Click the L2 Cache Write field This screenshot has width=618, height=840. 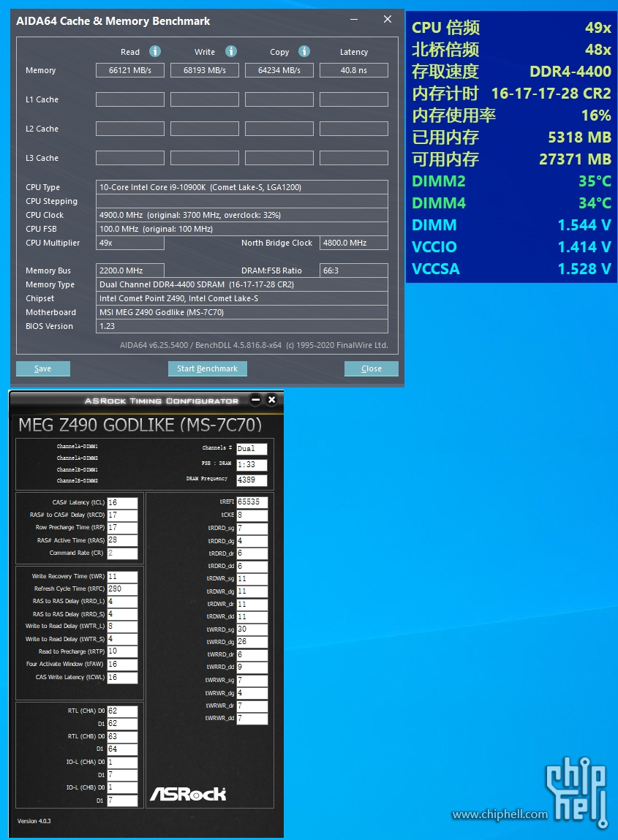click(205, 129)
